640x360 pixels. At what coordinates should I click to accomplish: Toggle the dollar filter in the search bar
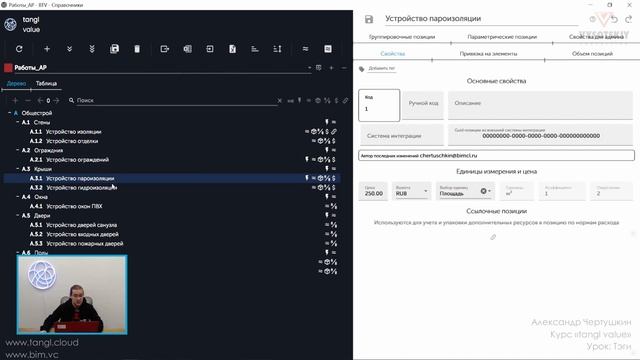click(336, 100)
